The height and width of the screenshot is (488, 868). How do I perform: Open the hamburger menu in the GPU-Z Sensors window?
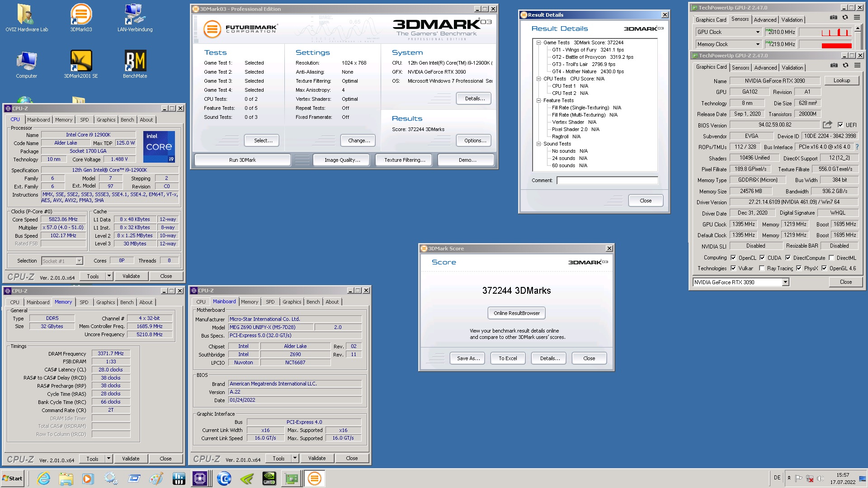[x=857, y=18]
